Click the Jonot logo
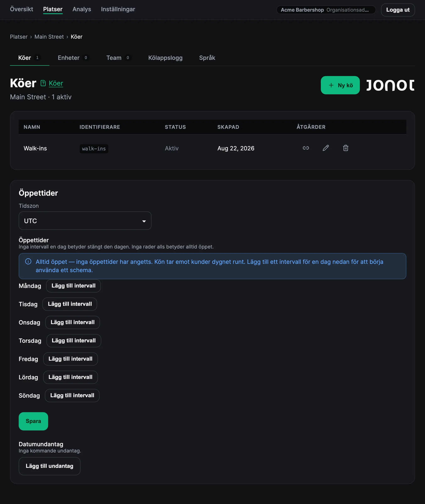The height and width of the screenshot is (504, 425). (391, 85)
